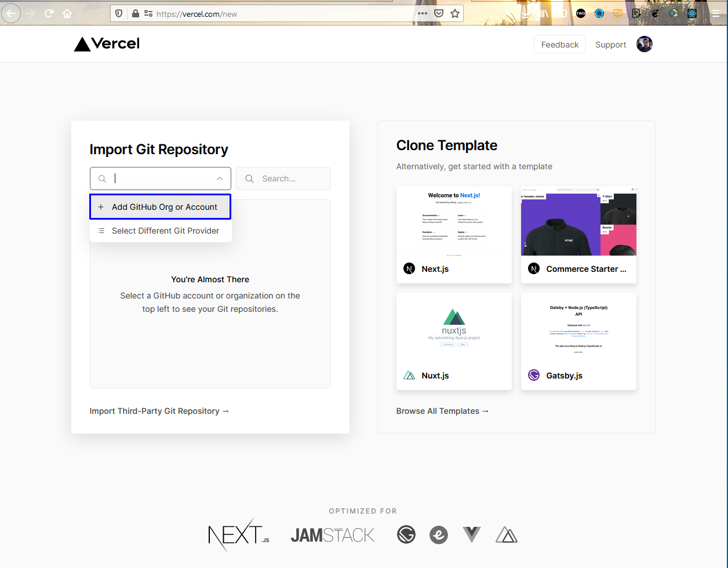Open the user avatar menu

(x=645, y=44)
